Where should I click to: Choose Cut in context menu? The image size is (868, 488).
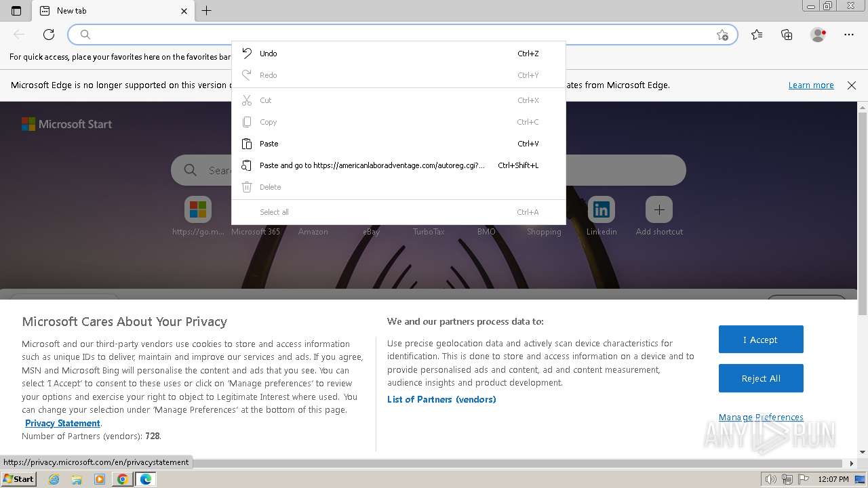coord(399,100)
